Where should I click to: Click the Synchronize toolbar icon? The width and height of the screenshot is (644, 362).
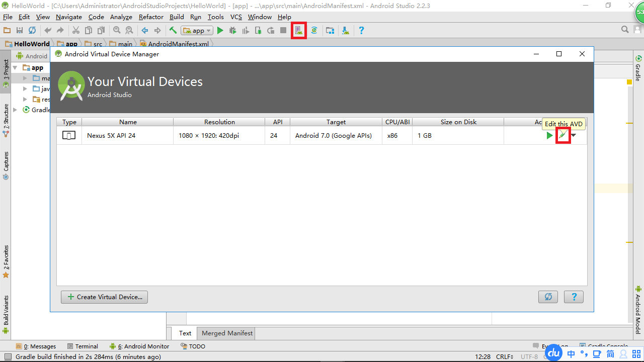[x=32, y=30]
